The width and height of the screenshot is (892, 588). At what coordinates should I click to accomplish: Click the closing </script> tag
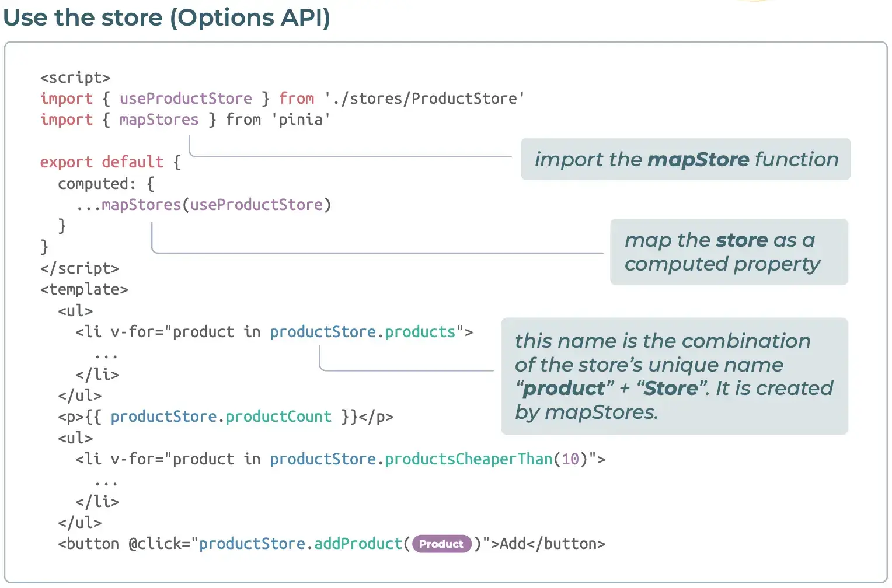(x=79, y=268)
